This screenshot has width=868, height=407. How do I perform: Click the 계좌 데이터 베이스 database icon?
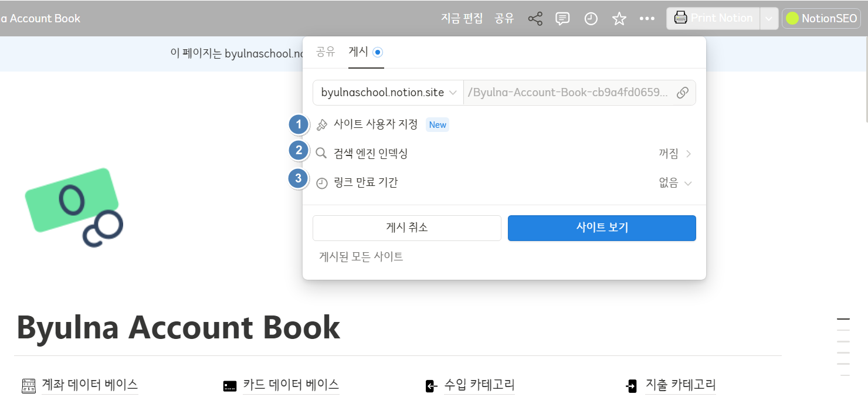(x=28, y=385)
